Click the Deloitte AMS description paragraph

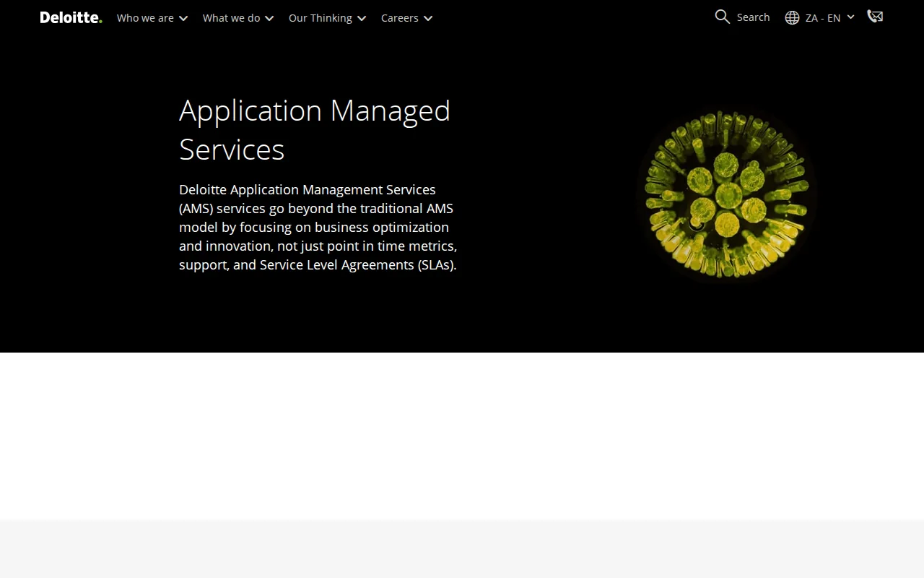pyautogui.click(x=318, y=227)
